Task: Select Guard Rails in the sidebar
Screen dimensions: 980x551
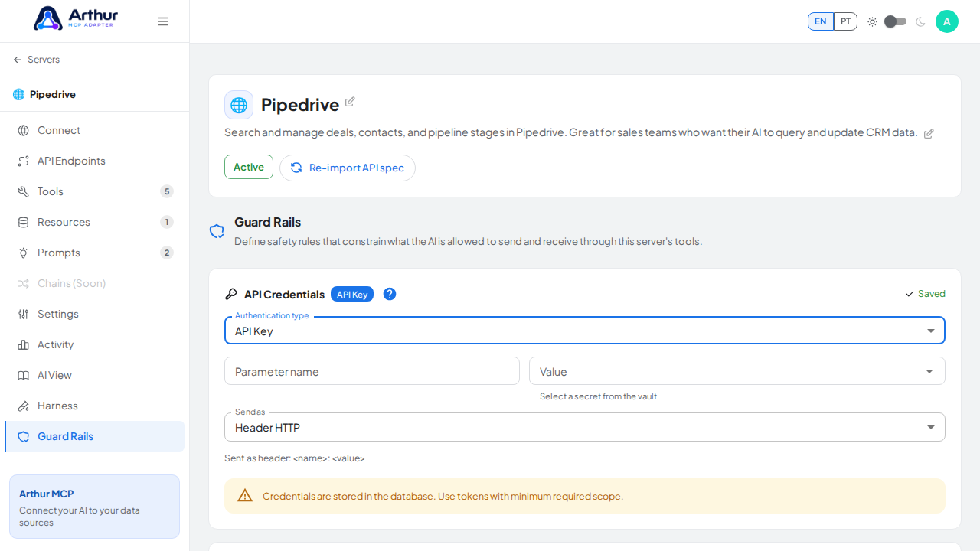Action: tap(95, 436)
